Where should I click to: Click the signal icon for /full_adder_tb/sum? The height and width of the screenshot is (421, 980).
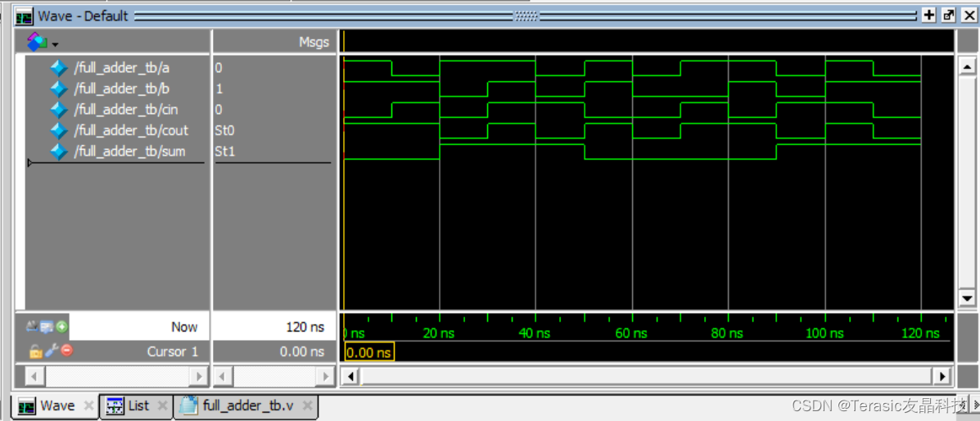[x=59, y=152]
